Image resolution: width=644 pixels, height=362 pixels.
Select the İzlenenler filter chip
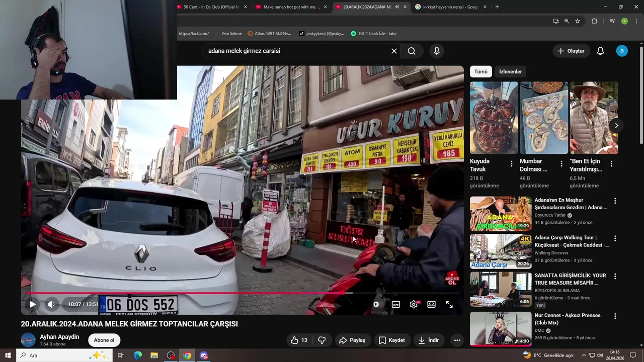[x=510, y=71]
